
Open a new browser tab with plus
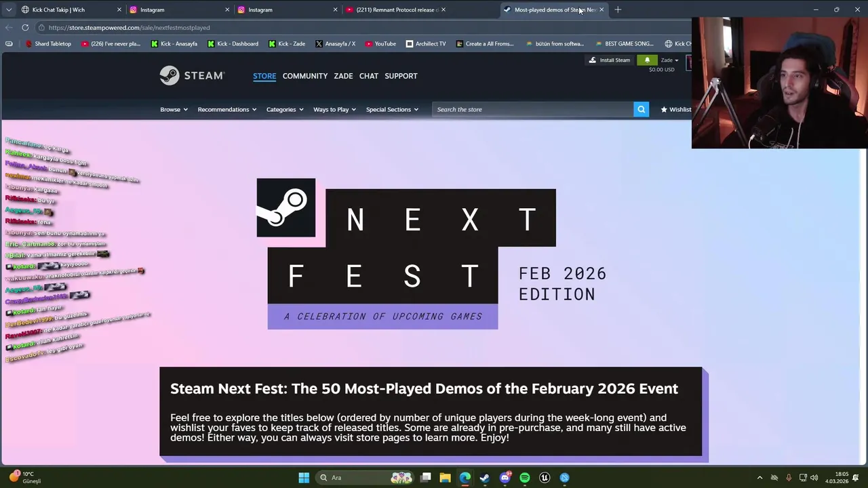point(618,9)
